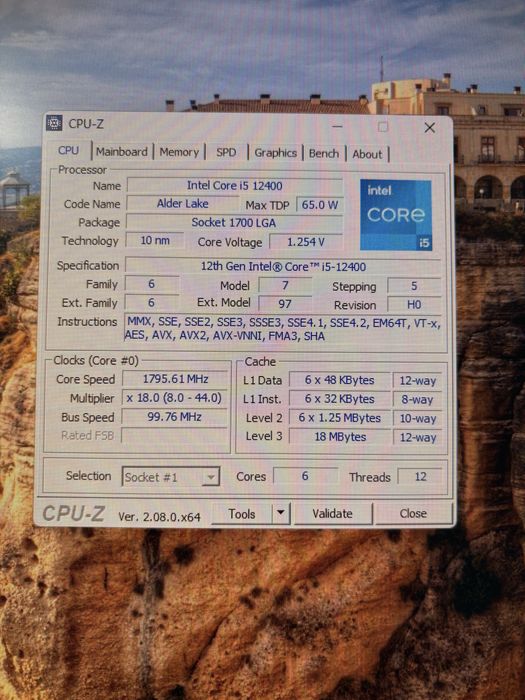Click the processor Name field
The image size is (525, 700).
[x=235, y=185]
